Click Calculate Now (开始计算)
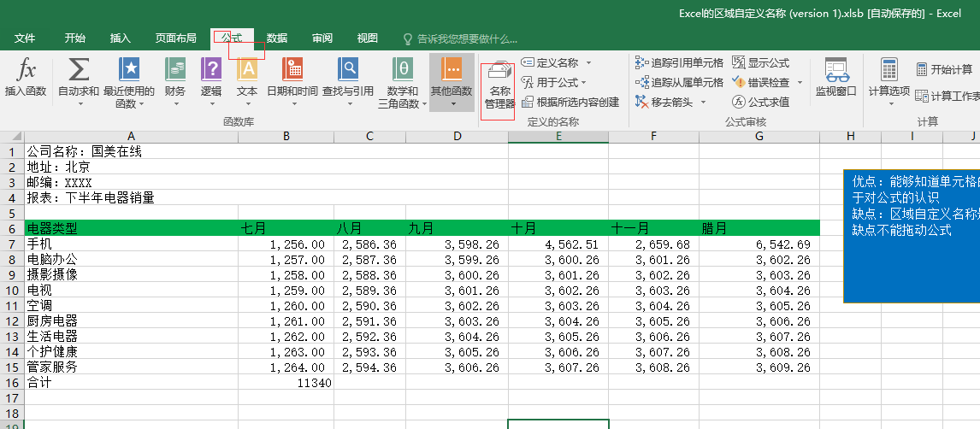 click(944, 69)
